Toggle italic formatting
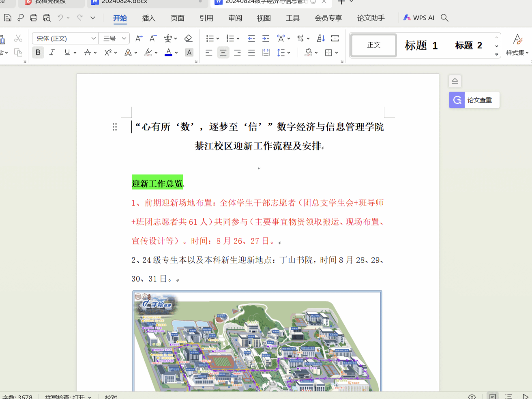The height and width of the screenshot is (399, 532). [52, 52]
